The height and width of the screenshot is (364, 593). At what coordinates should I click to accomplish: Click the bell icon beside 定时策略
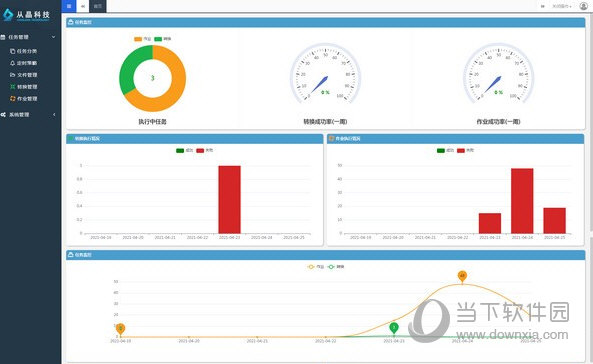[x=12, y=63]
